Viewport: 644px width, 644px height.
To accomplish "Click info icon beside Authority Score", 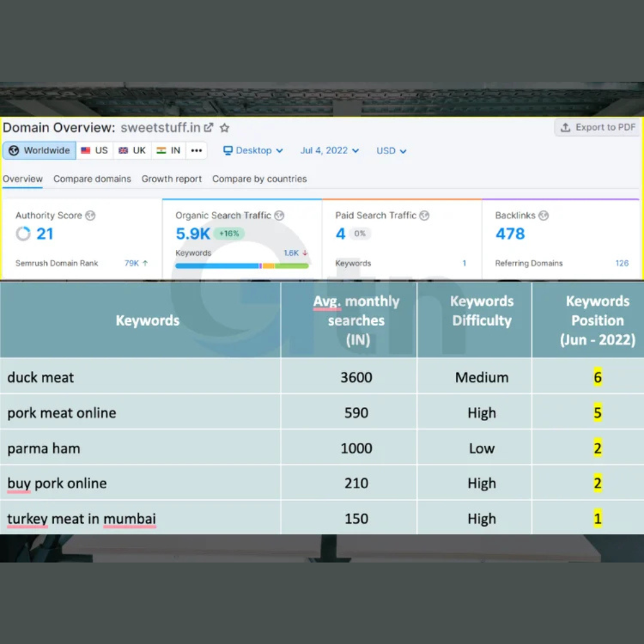I will (90, 216).
